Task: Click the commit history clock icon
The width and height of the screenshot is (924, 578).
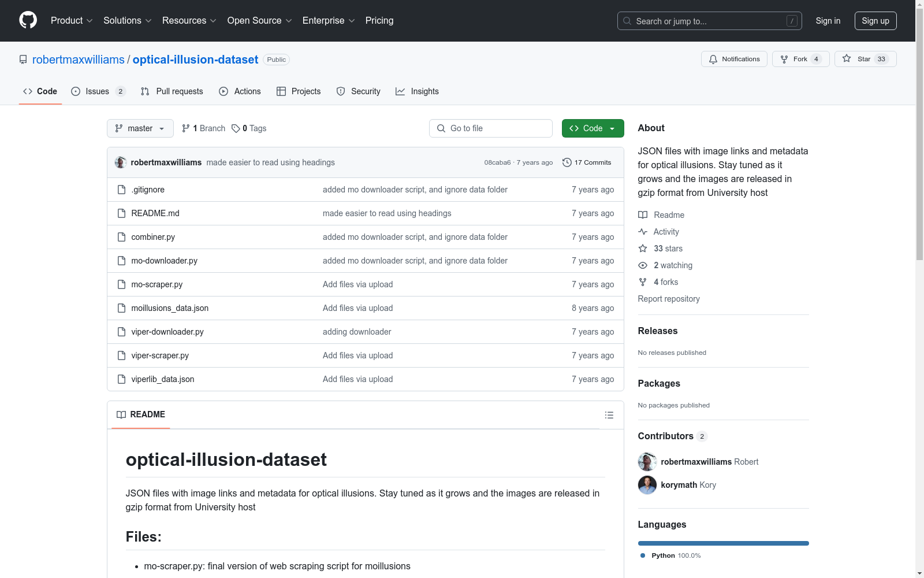Action: [x=567, y=162]
